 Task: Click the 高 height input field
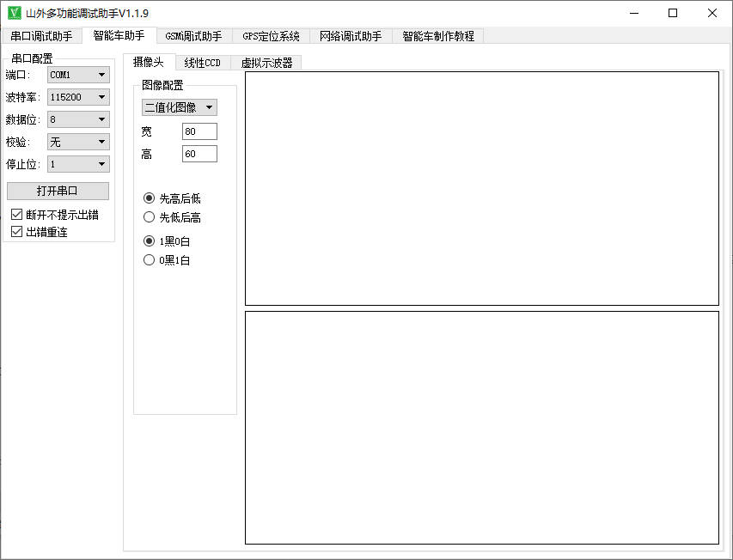click(x=199, y=154)
